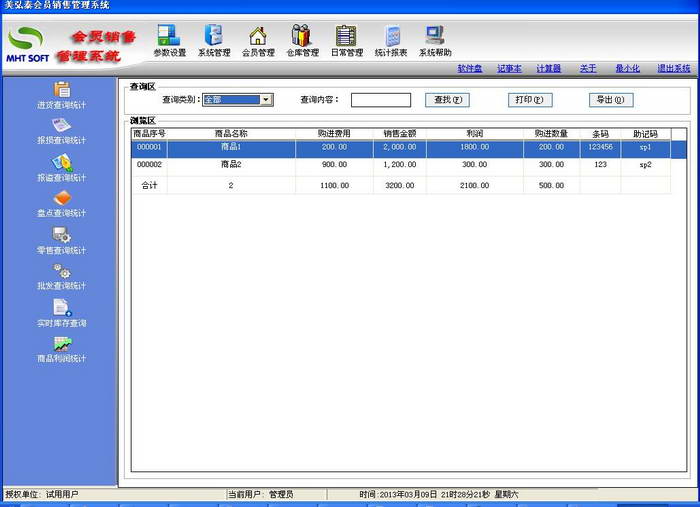Sort by 商品序号 column header
Image resolution: width=700 pixels, height=507 pixels.
click(x=149, y=133)
